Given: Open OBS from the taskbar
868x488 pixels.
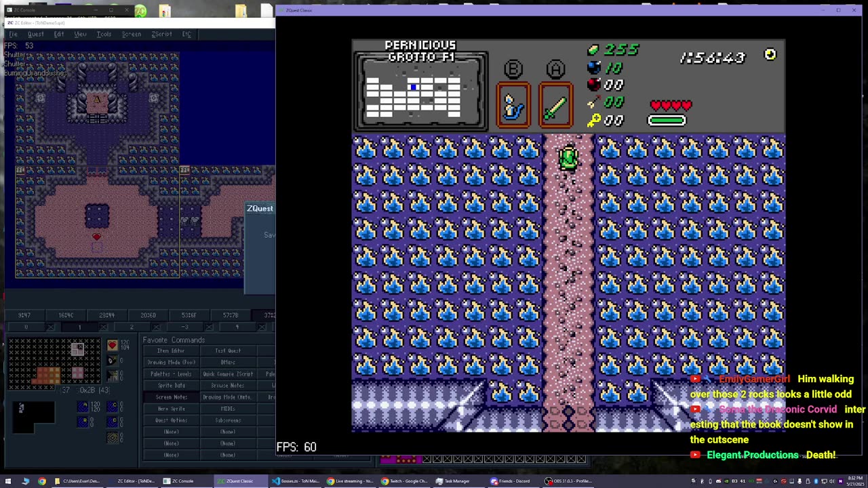Looking at the screenshot, I should click(570, 481).
